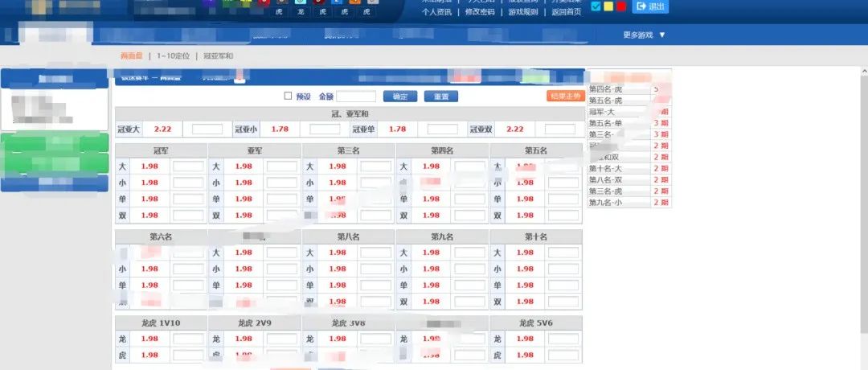Screen dimensions: 868x370
Task: Choose the yellow theme color swatch
Action: tap(608, 6)
